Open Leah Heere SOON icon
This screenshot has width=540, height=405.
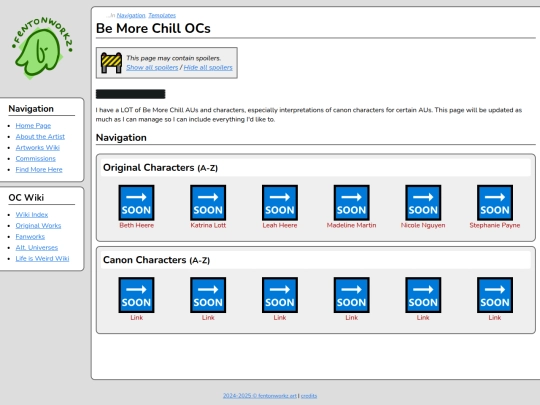(280, 202)
